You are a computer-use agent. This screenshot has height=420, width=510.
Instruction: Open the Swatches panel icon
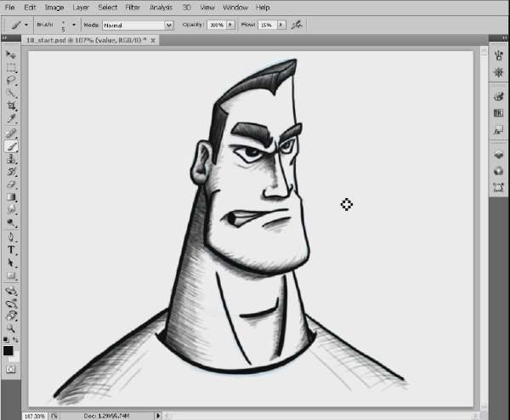[x=498, y=113]
